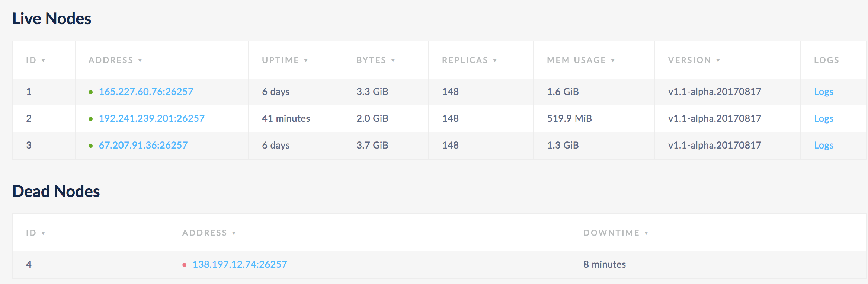View Logs for node 2
The height and width of the screenshot is (284, 868).
click(823, 118)
